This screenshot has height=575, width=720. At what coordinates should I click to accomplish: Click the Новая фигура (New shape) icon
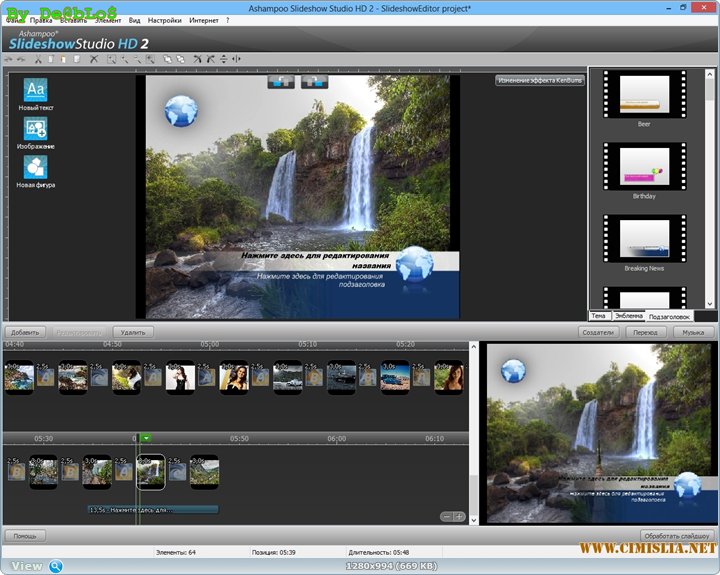click(x=35, y=167)
